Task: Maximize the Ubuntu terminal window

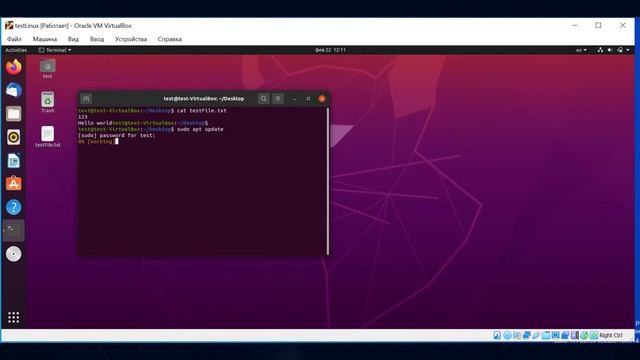Action: click(308, 99)
